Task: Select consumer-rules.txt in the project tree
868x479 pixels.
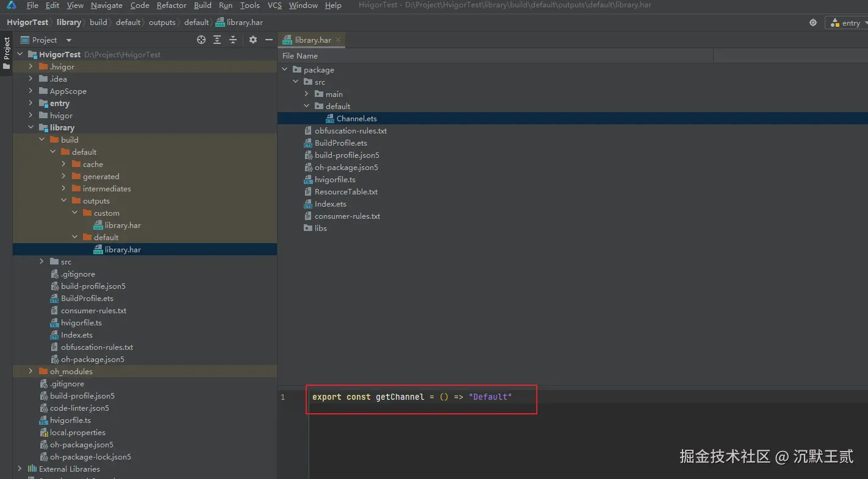Action: click(x=93, y=310)
